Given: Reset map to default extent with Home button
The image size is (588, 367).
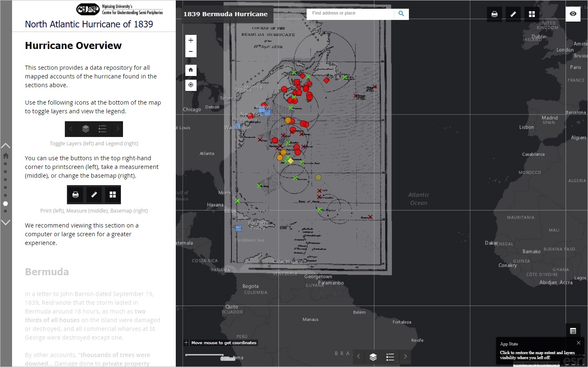Looking at the screenshot, I should click(191, 70).
